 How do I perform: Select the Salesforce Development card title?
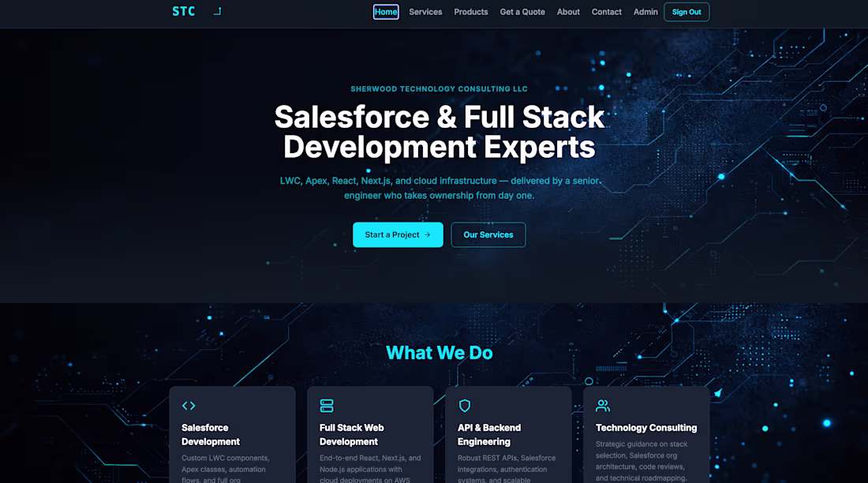(211, 435)
